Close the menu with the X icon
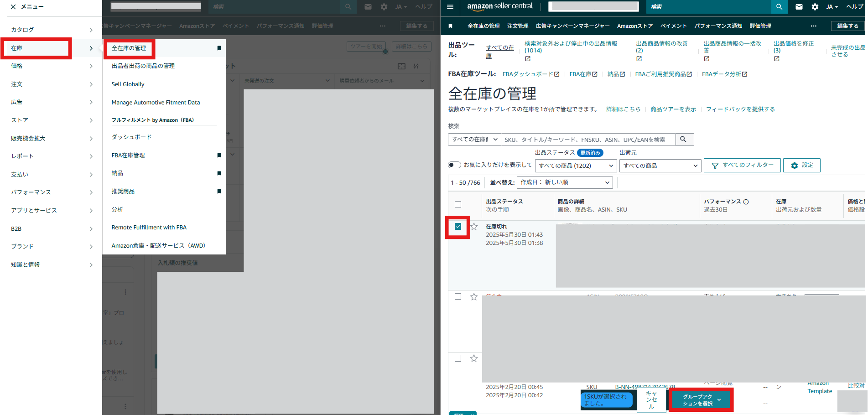Viewport: 868px width, 415px height. tap(13, 7)
